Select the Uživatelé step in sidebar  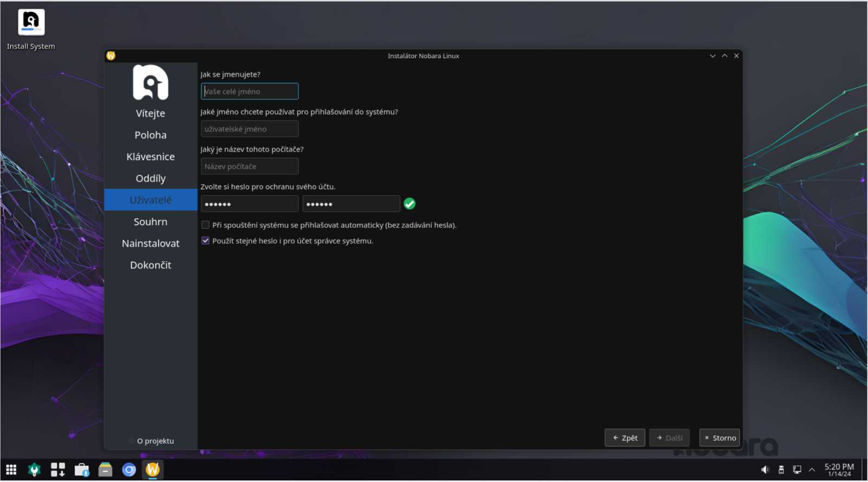(151, 200)
